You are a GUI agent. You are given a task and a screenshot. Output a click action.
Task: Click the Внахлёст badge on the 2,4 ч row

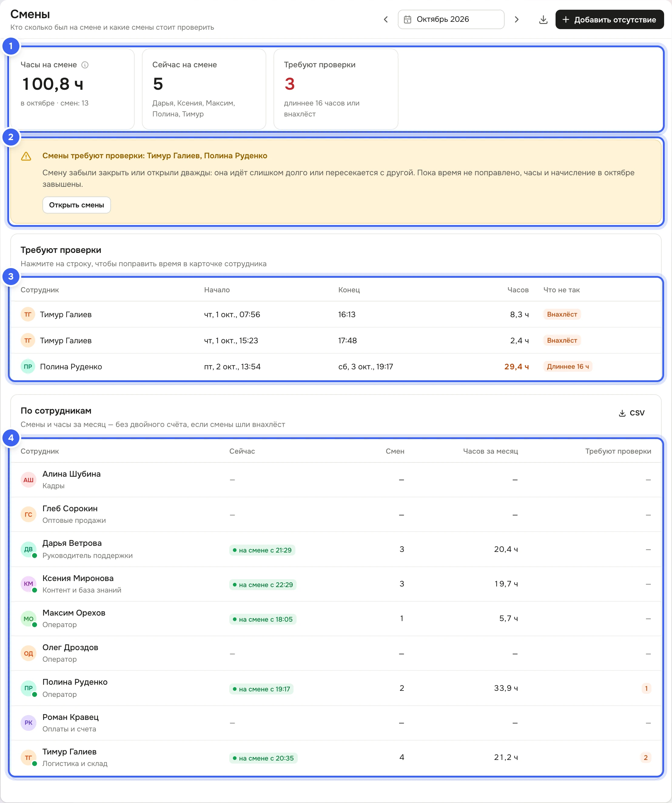click(x=562, y=340)
